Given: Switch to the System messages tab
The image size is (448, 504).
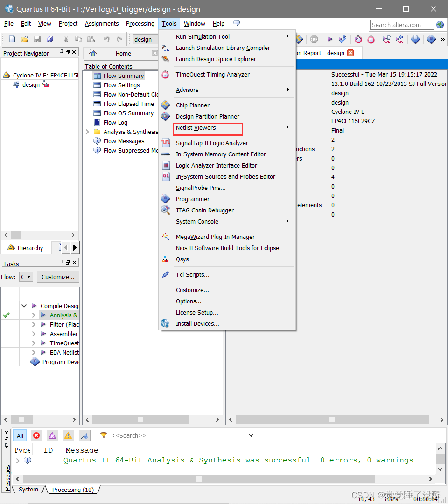Looking at the screenshot, I should tap(28, 489).
